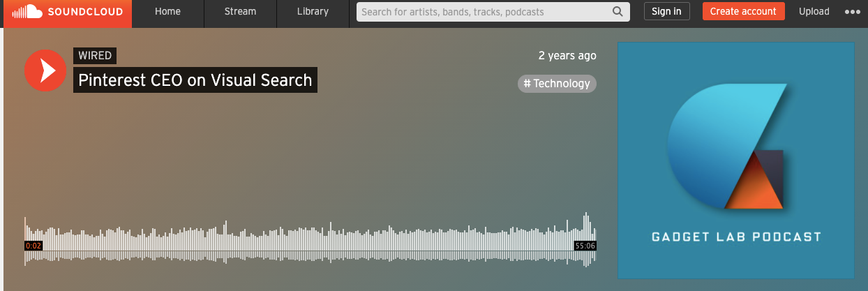Click the 0:02 elapsed time marker
The width and height of the screenshot is (868, 291).
coord(33,246)
